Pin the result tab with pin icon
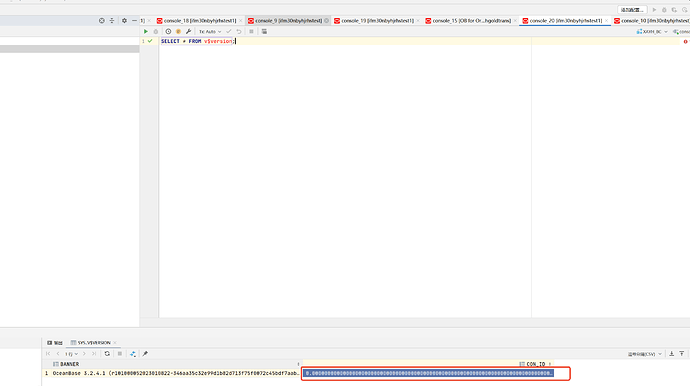690x386 pixels. (145, 354)
